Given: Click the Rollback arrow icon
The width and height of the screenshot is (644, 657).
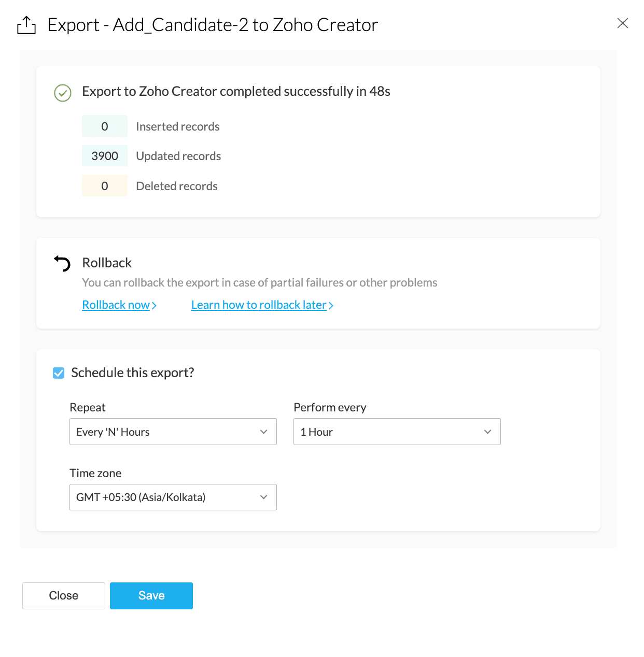Looking at the screenshot, I should pyautogui.click(x=62, y=263).
